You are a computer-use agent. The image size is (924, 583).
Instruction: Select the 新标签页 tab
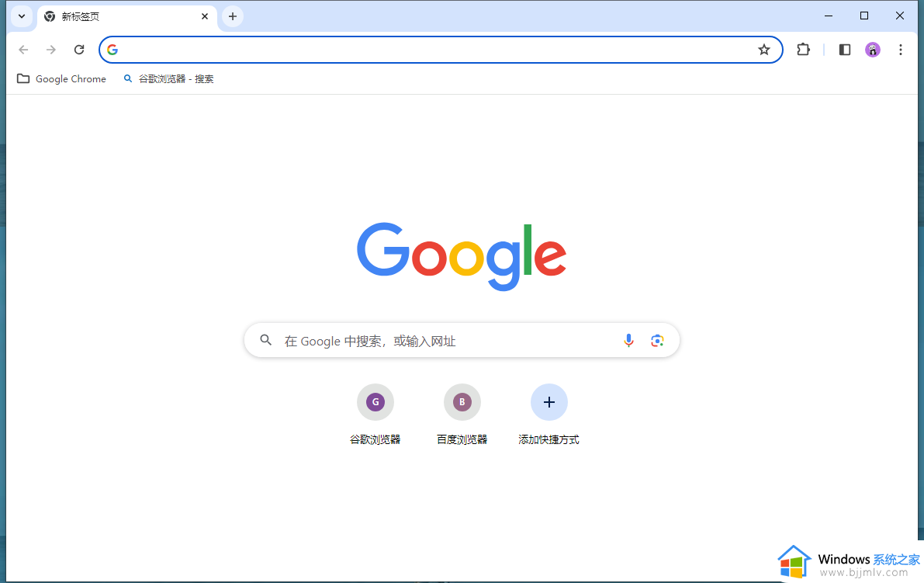pyautogui.click(x=126, y=16)
